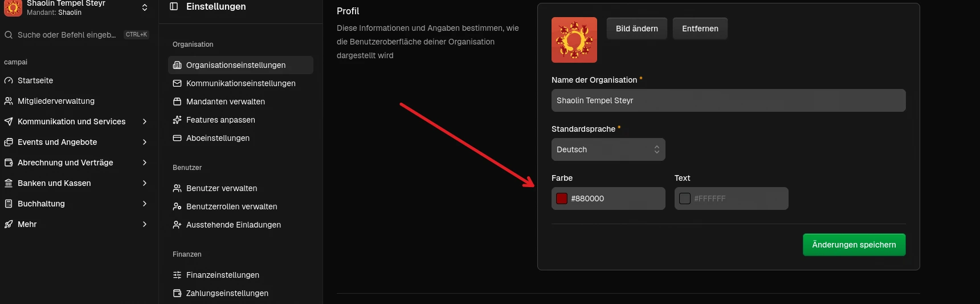Image resolution: width=980 pixels, height=304 pixels.
Task: Expand Abrechnung und Verträge submenu
Action: (145, 163)
